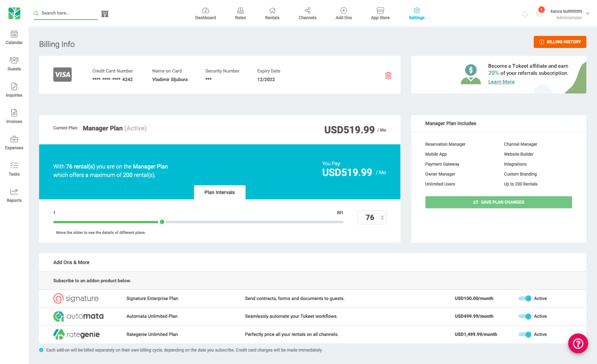Click the Billing History button
The width and height of the screenshot is (597, 364).
(x=560, y=42)
